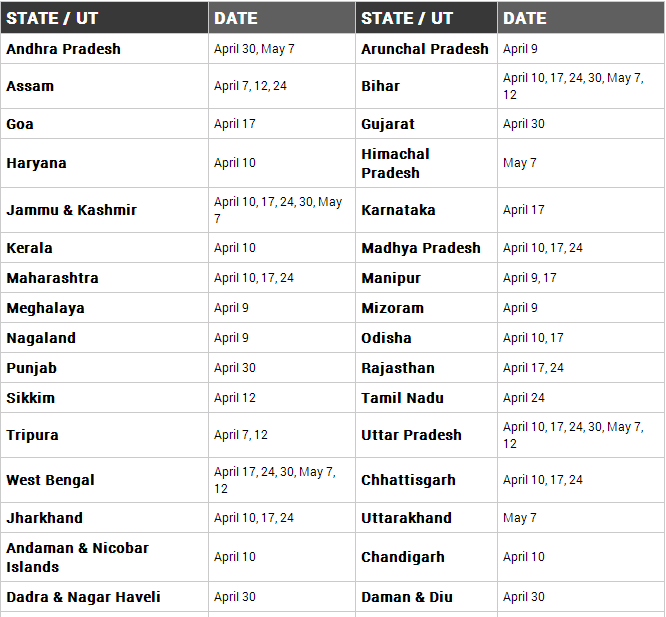The width and height of the screenshot is (666, 617).
Task: Select the Arunchal Pradesh state cell
Action: pos(426,49)
